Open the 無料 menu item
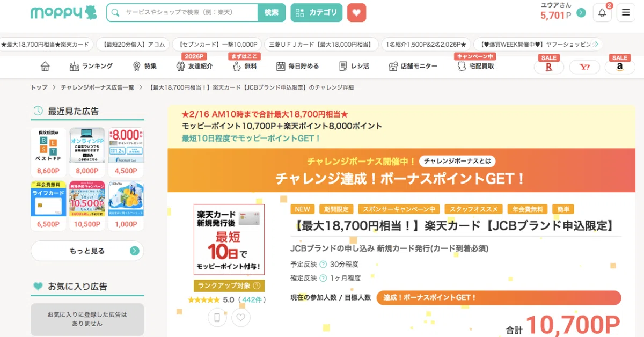644x337 pixels. tap(244, 66)
